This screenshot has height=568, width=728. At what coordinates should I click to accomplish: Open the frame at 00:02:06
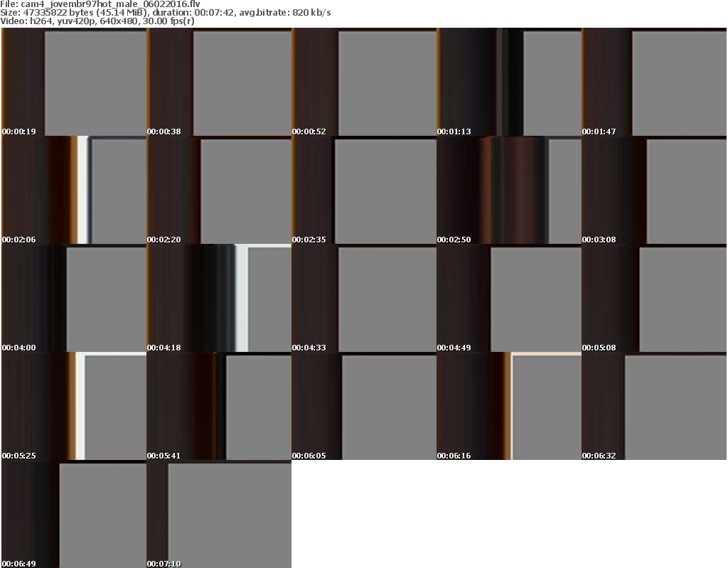click(74, 190)
